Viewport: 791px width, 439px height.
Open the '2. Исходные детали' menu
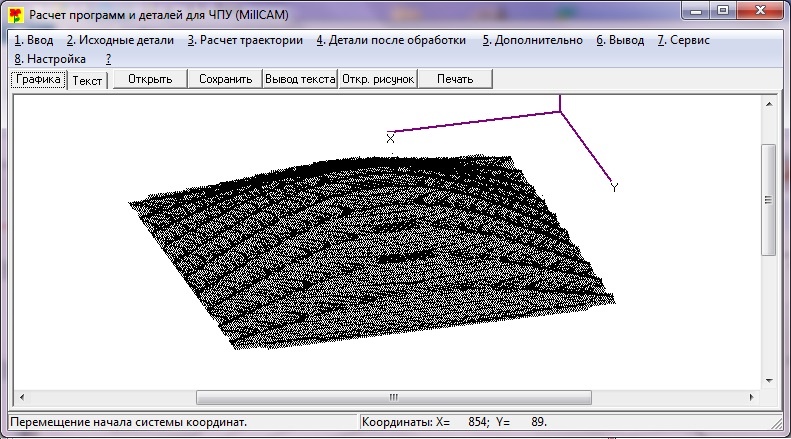point(120,40)
